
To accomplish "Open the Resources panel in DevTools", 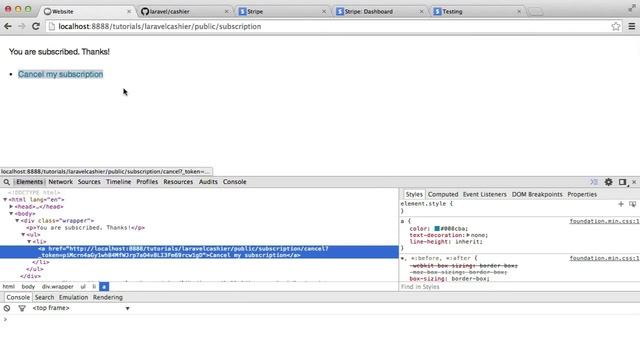I will (178, 182).
